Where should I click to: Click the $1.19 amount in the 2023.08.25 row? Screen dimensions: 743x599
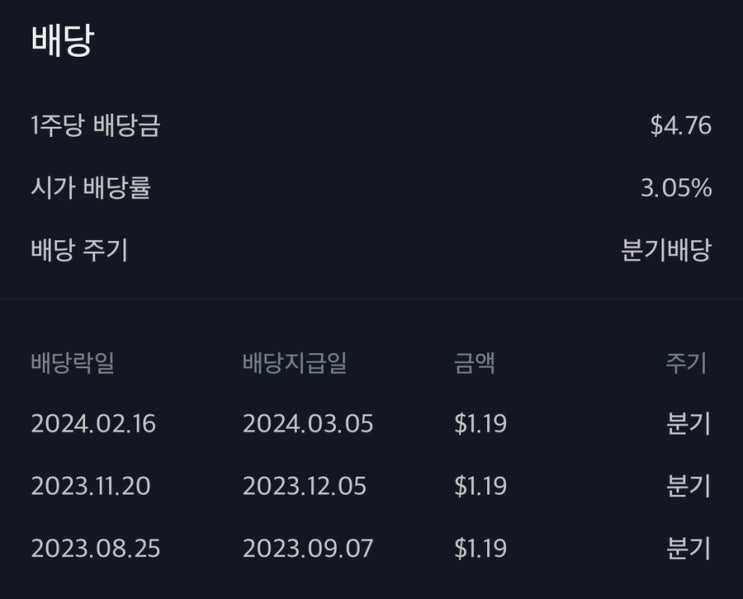click(480, 549)
